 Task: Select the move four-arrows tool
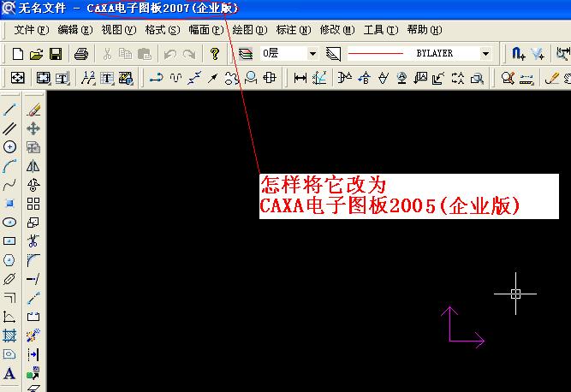[33, 128]
